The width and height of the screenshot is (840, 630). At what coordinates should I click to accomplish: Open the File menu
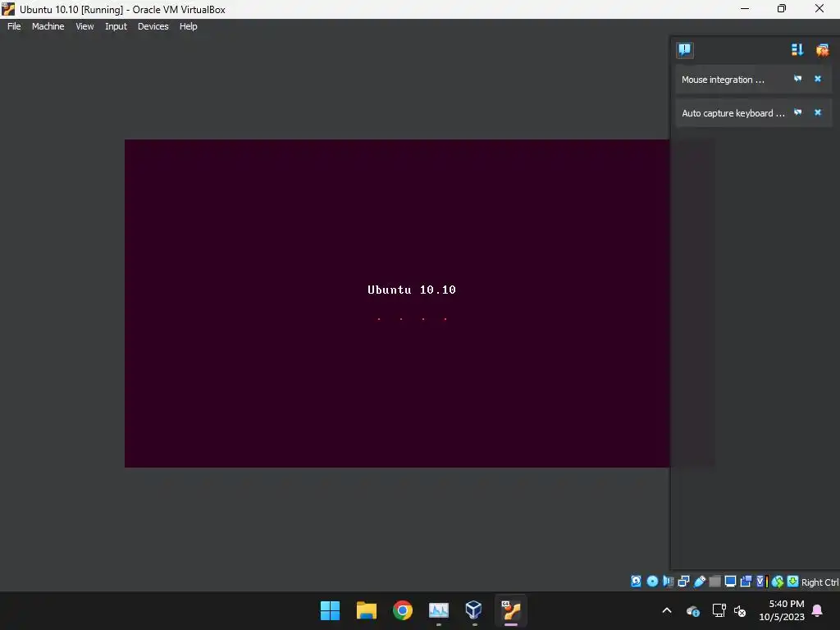point(14,26)
